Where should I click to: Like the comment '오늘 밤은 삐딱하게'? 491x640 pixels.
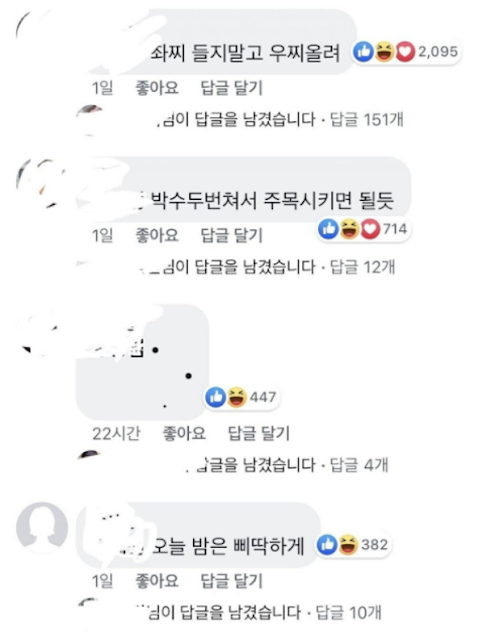157,580
